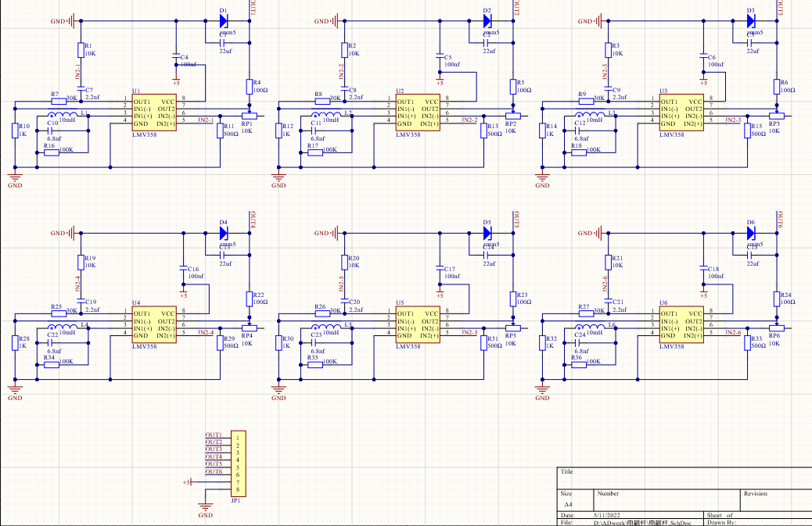Click IN2-1 net label beside U1 pin 5

[x=206, y=120]
